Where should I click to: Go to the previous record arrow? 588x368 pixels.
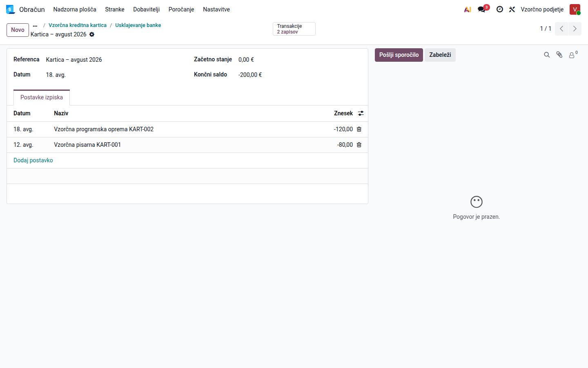[561, 29]
